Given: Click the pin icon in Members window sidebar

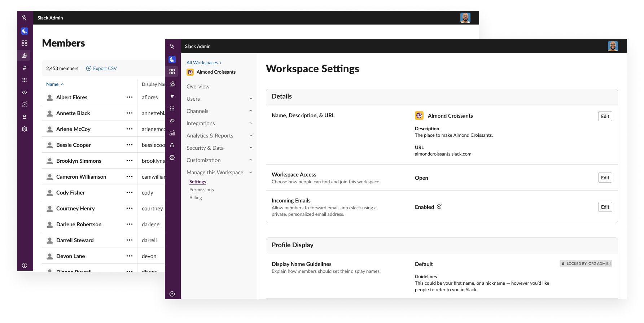Looking at the screenshot, I should pos(25,18).
